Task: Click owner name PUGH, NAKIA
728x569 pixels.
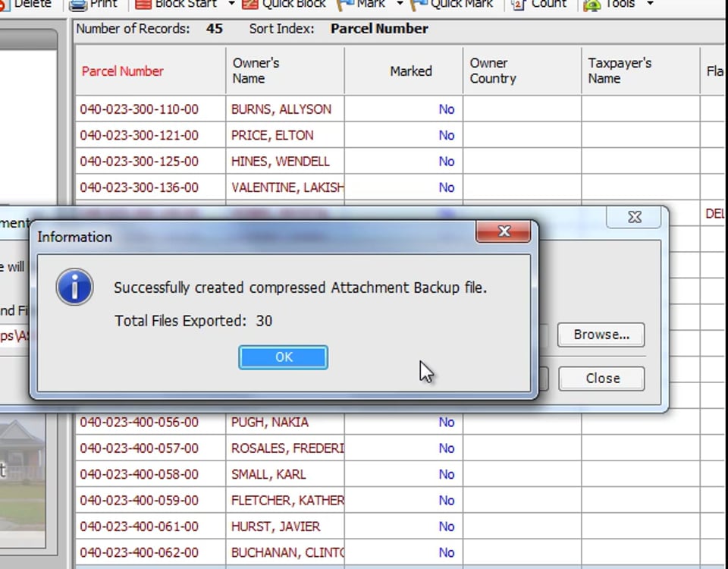Action: click(270, 423)
